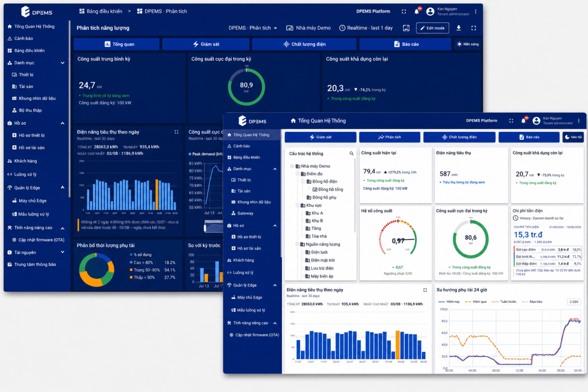Open search in Cấu trúc hệ thống panel

351,153
